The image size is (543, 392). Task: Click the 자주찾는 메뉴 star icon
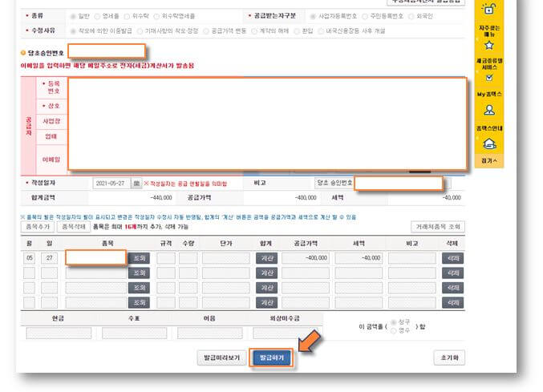[489, 46]
